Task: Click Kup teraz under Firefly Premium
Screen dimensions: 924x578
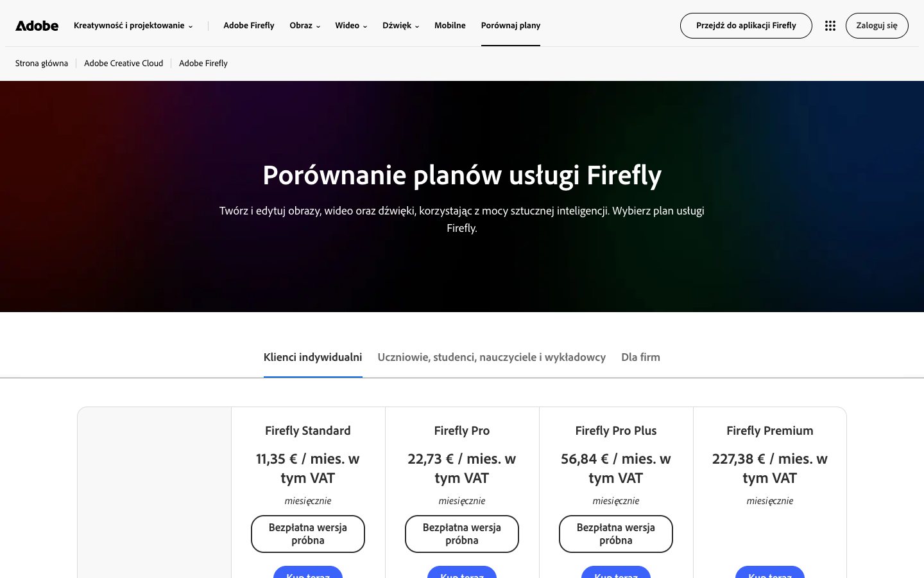Action: pyautogui.click(x=770, y=573)
